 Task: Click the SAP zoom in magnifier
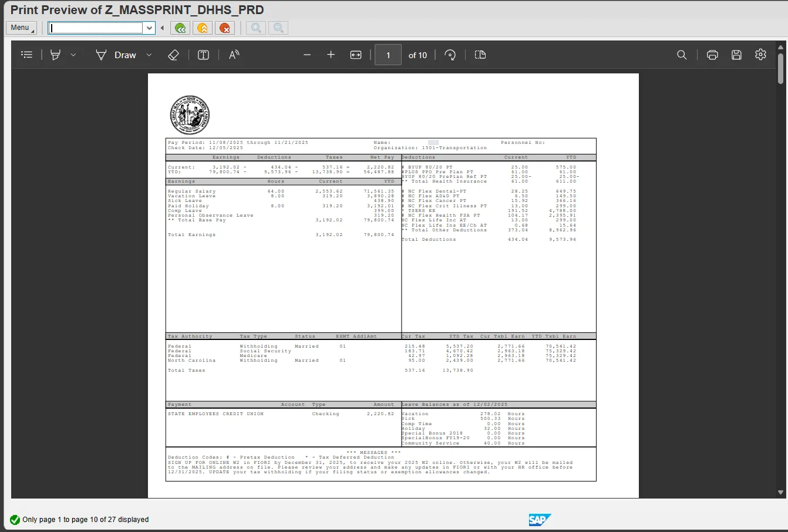pyautogui.click(x=256, y=28)
